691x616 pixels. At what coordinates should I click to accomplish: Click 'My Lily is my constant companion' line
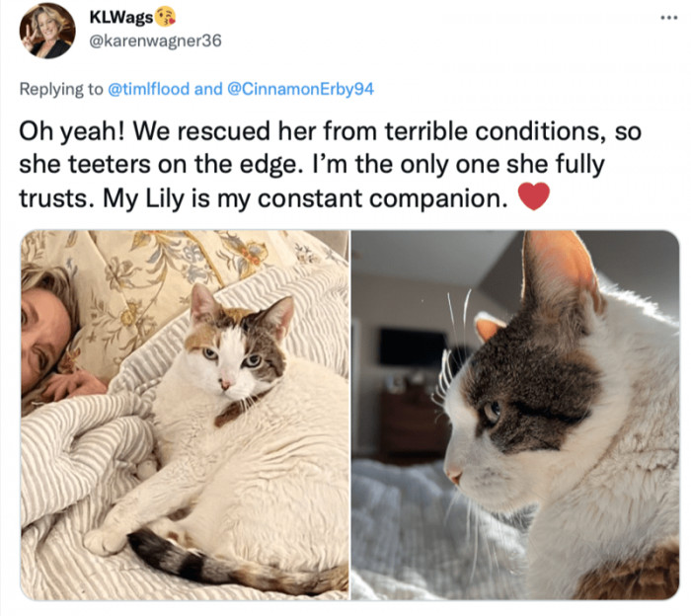[x=304, y=198]
